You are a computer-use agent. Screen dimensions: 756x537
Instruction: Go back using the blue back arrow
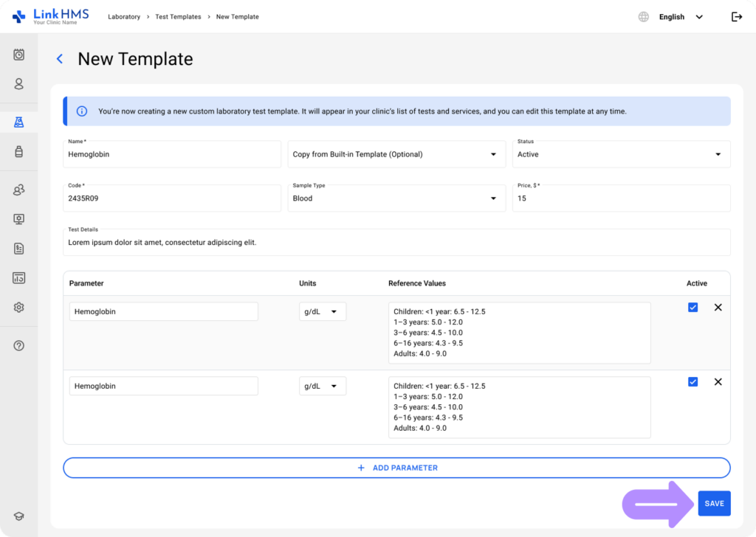tap(60, 59)
